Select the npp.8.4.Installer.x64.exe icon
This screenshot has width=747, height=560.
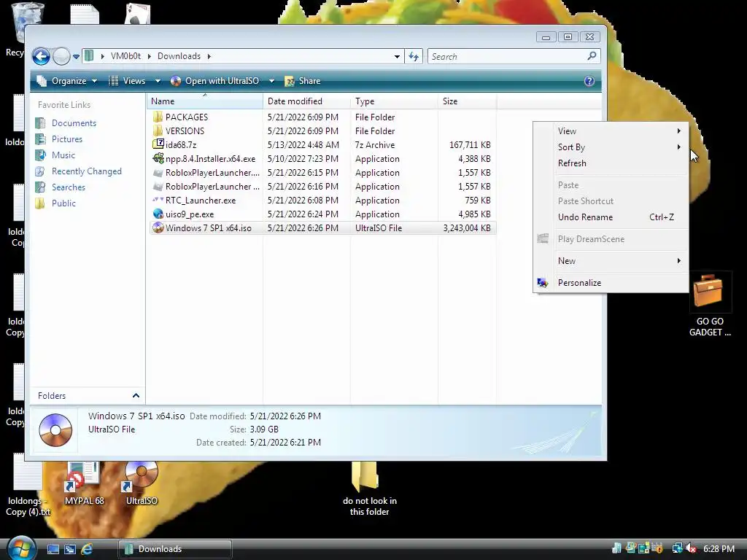[158, 158]
